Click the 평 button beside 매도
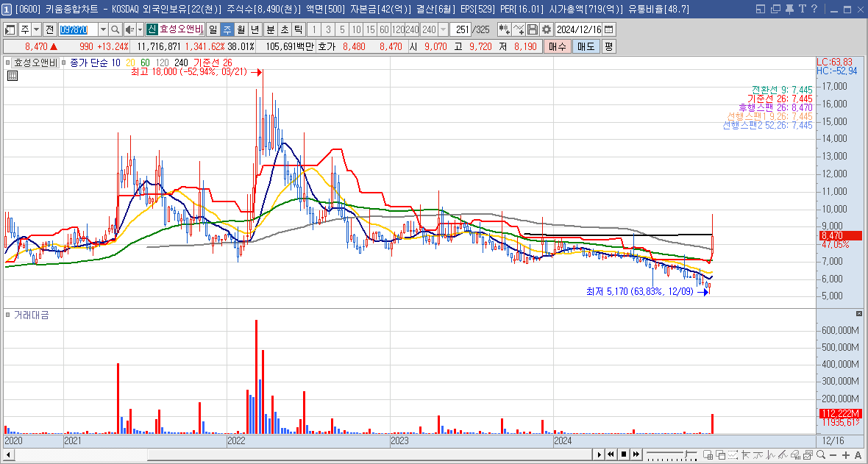The height and width of the screenshot is (464, 868). tap(608, 46)
